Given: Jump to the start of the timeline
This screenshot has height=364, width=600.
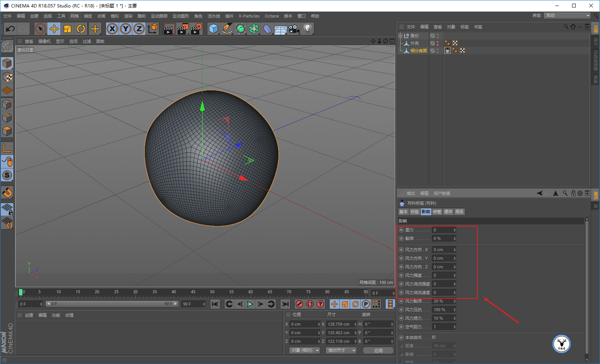Looking at the screenshot, I should tap(215, 304).
